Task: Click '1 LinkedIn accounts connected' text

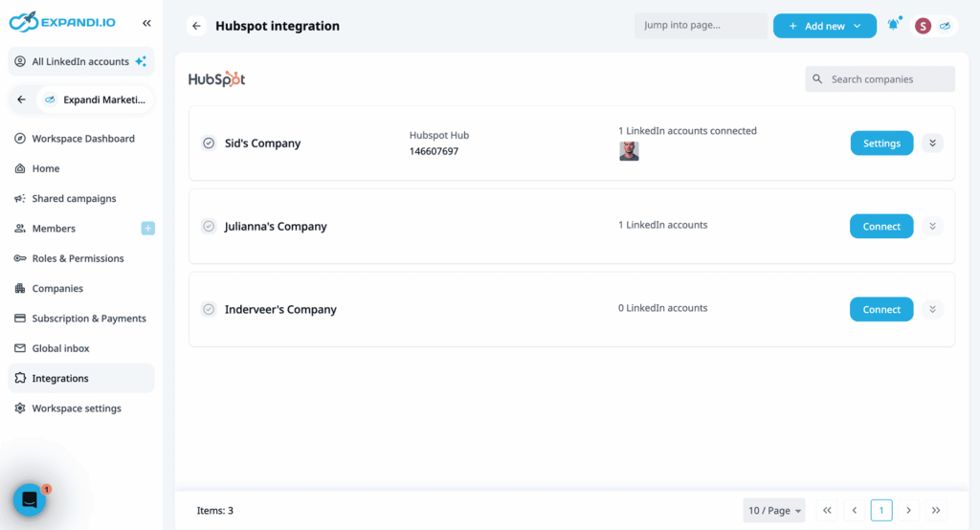Action: coord(687,131)
